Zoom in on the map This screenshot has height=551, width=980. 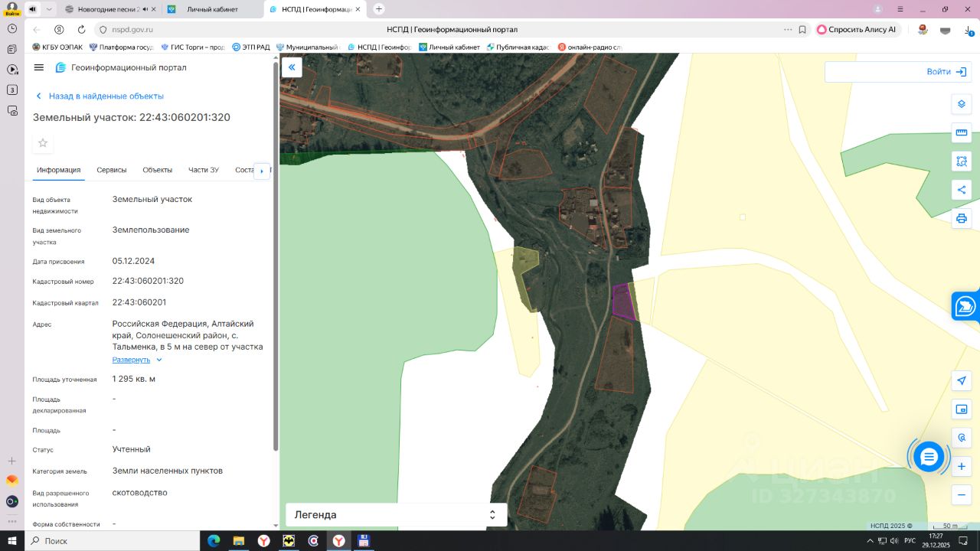tap(962, 467)
